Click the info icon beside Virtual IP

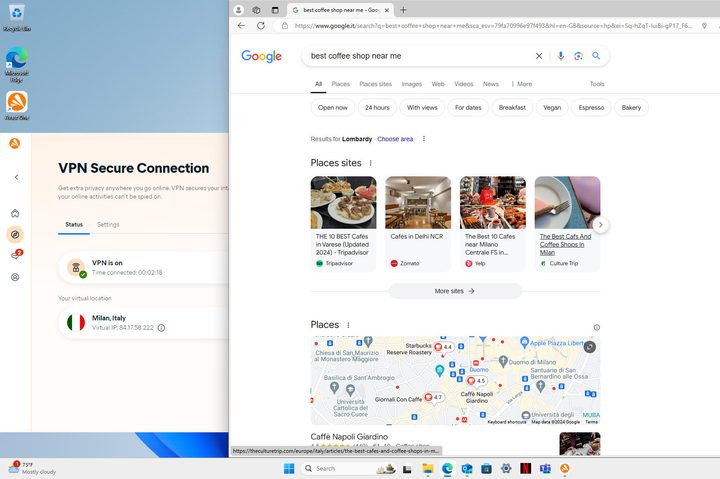tap(161, 328)
